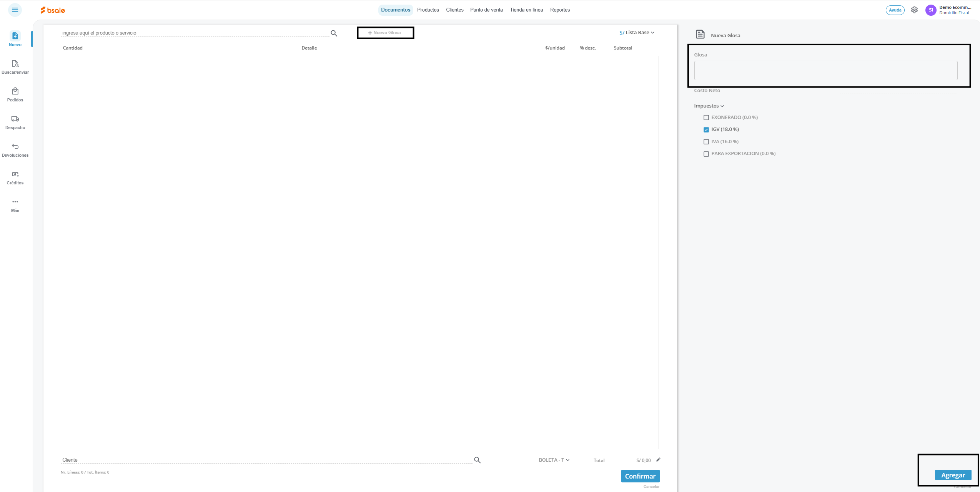980x492 pixels.
Task: Go to Pedidos sidebar icon
Action: 15,91
